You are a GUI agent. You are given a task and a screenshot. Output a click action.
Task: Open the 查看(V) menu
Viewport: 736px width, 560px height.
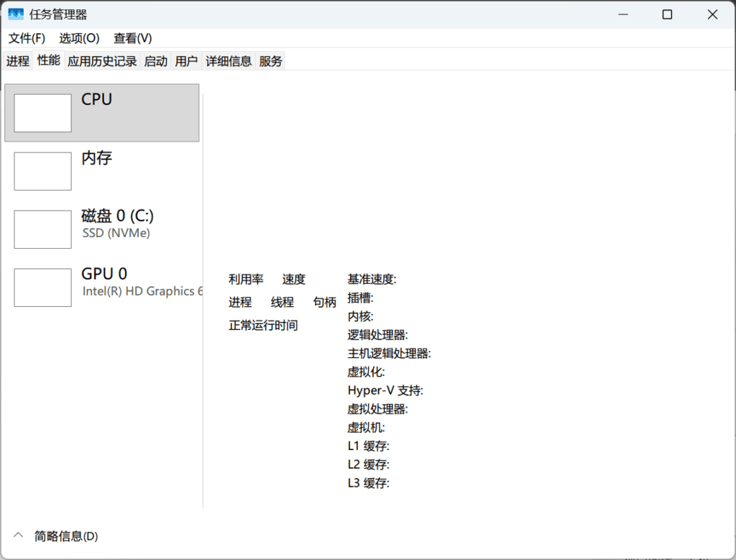click(131, 38)
